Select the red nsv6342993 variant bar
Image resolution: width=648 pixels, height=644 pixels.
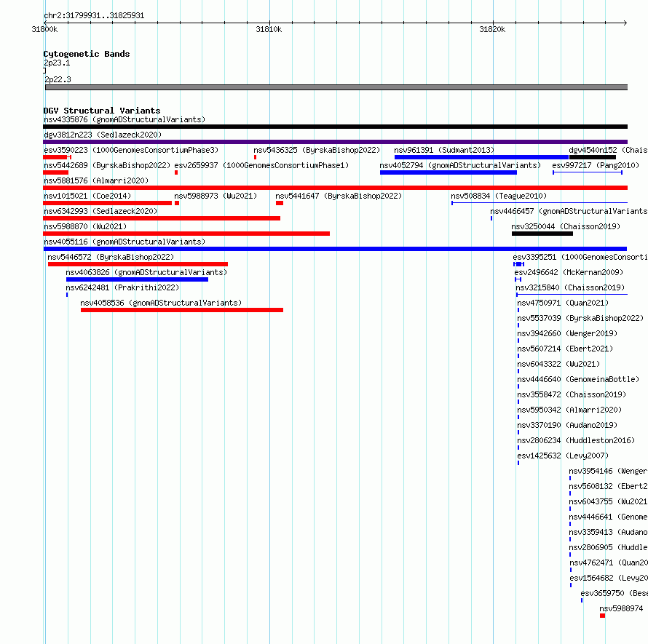coord(162,218)
